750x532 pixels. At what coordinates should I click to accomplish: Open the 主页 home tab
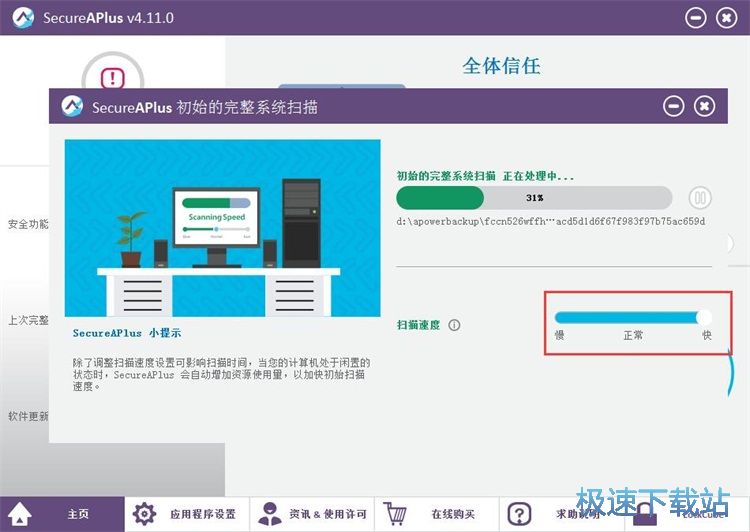(62, 514)
